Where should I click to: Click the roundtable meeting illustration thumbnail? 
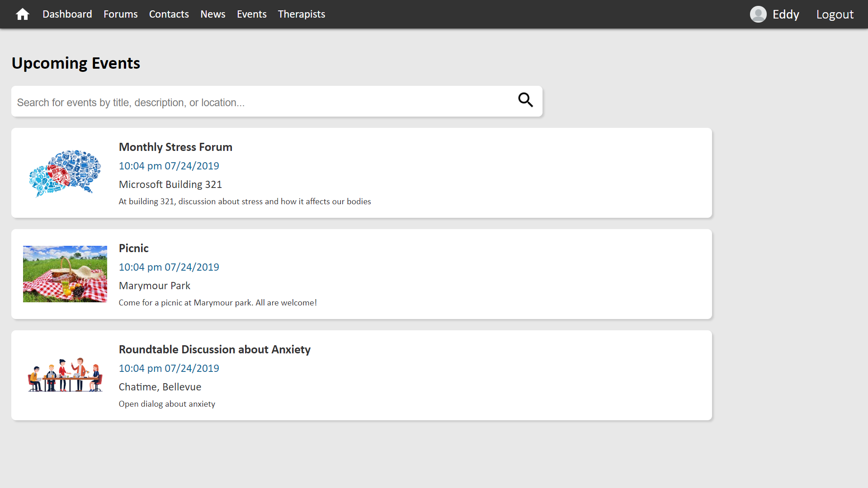65,375
